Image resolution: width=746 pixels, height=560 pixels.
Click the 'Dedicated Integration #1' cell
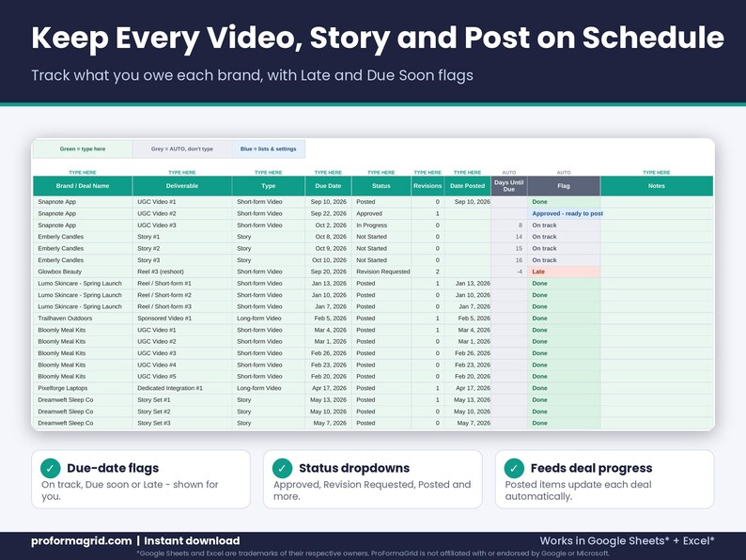[x=182, y=388]
